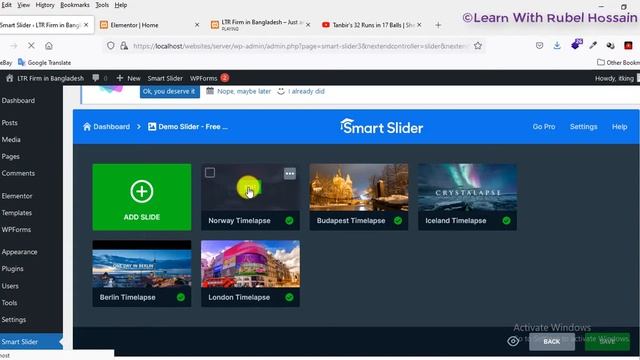Open WPForms from the admin bar
The image size is (640, 360).
(209, 78)
